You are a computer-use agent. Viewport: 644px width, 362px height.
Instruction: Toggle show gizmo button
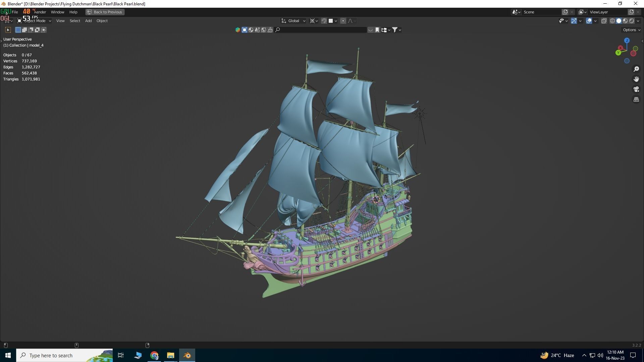(x=574, y=21)
